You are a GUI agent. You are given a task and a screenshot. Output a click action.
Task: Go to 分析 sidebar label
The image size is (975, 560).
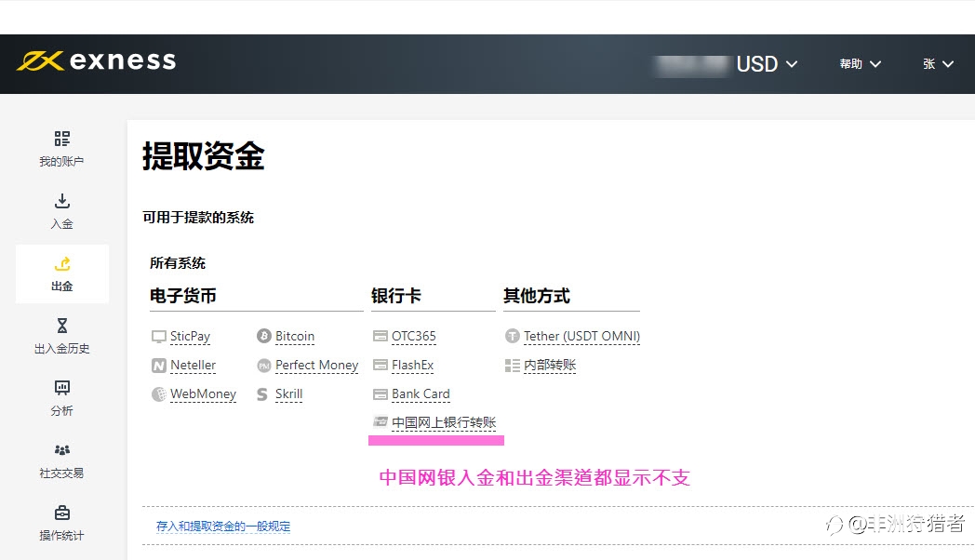pos(61,411)
